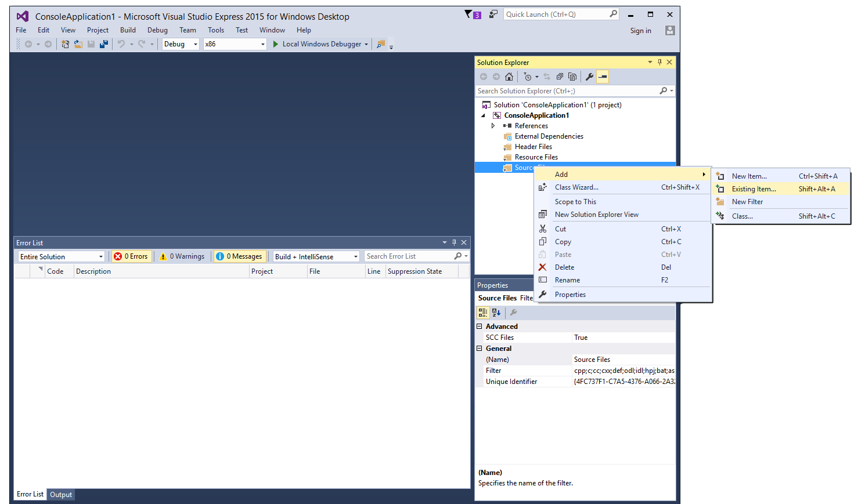The width and height of the screenshot is (858, 504).
Task: Click the Alphabetical sort icon in Properties
Action: pyautogui.click(x=496, y=313)
